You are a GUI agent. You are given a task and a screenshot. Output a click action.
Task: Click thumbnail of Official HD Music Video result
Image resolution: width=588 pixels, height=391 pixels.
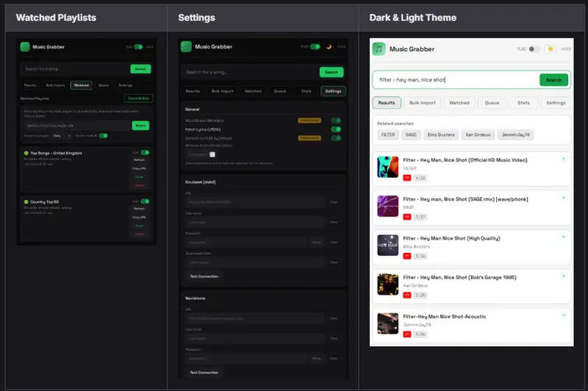[388, 167]
